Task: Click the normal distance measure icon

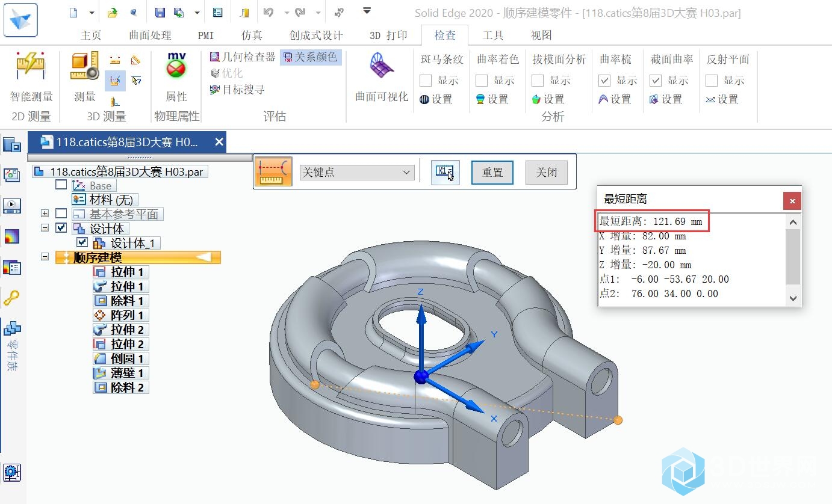Action: pos(115,101)
